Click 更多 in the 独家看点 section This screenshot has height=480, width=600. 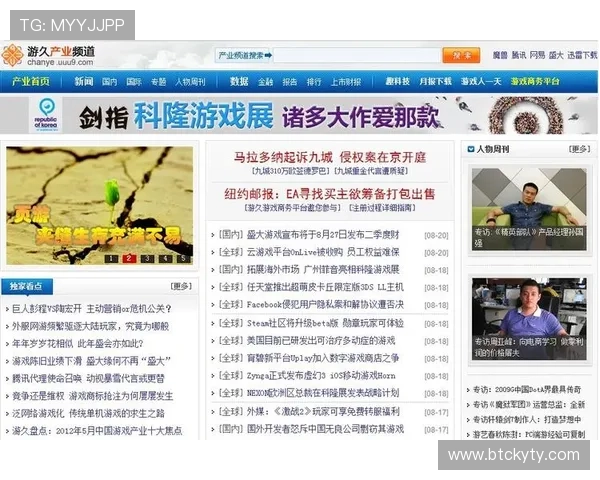pos(181,286)
